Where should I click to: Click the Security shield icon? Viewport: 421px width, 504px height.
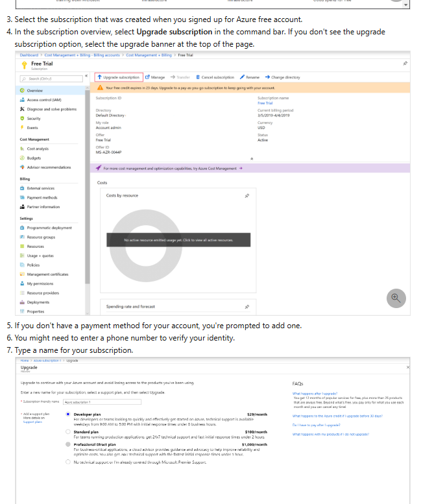tap(22, 118)
